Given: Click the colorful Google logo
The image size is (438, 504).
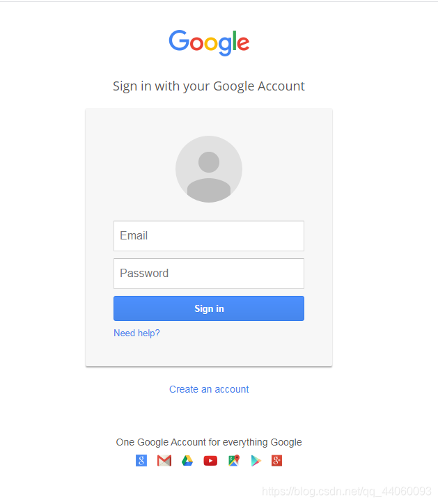Looking at the screenshot, I should coord(209,42).
